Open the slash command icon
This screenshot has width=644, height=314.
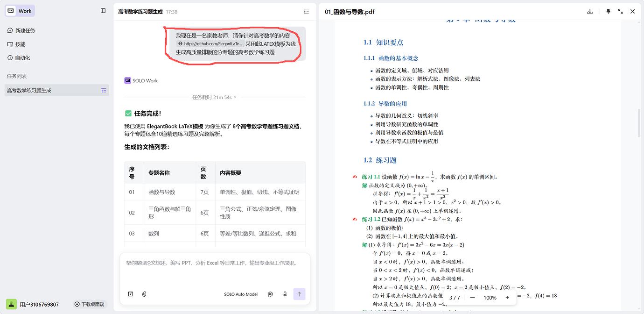[x=131, y=294]
